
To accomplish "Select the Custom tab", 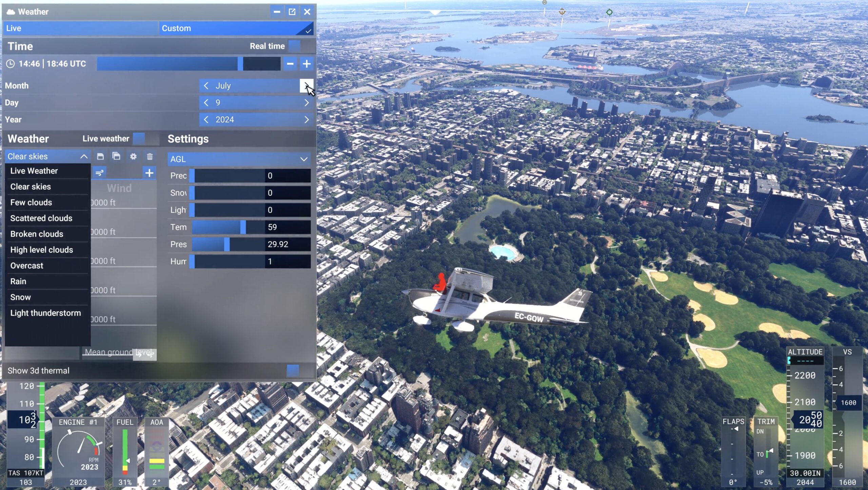I will pos(236,29).
